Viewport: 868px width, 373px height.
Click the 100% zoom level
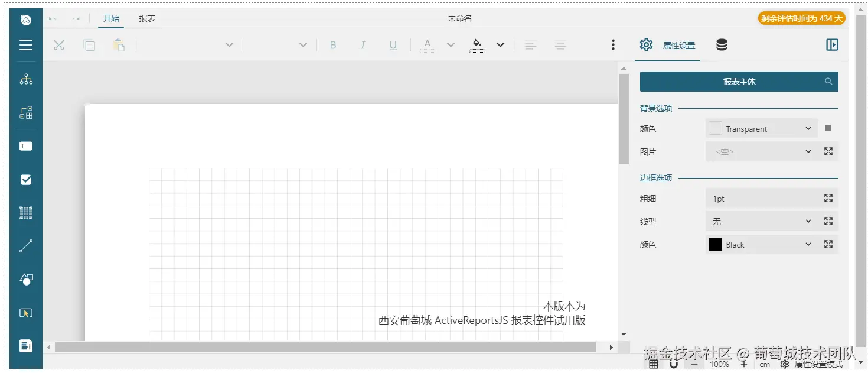tap(719, 364)
